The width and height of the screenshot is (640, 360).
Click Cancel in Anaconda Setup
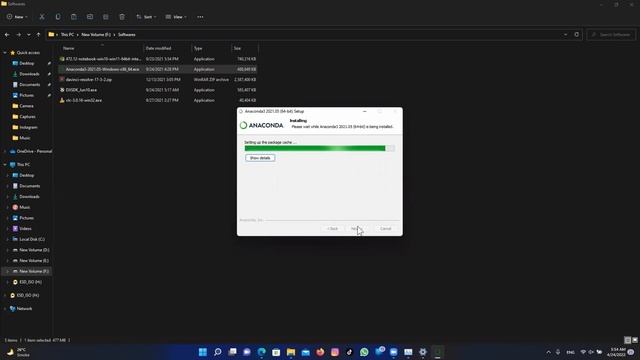385,229
